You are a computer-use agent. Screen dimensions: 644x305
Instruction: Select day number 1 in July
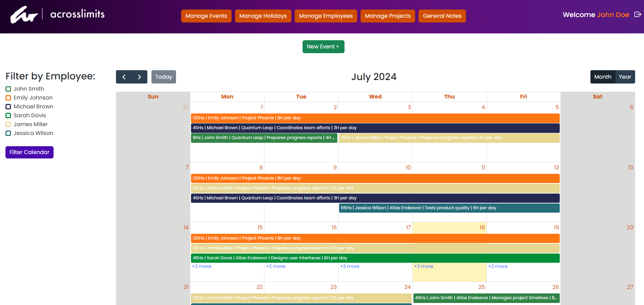(262, 107)
